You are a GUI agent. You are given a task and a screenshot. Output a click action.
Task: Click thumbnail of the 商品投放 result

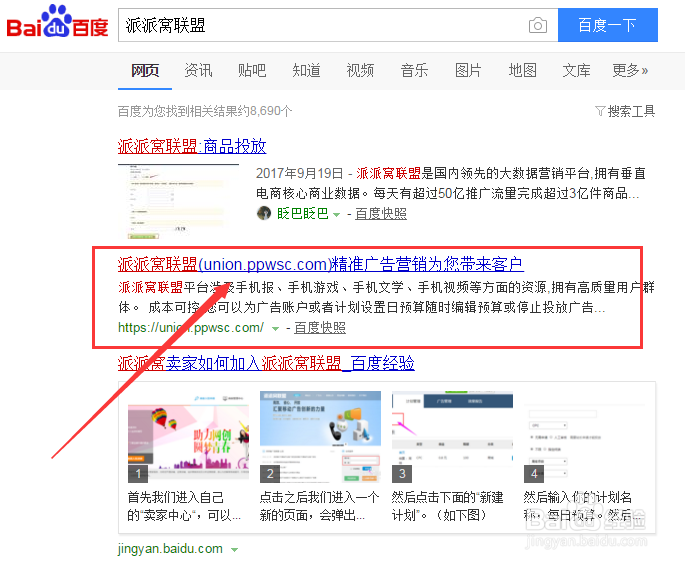(178, 201)
